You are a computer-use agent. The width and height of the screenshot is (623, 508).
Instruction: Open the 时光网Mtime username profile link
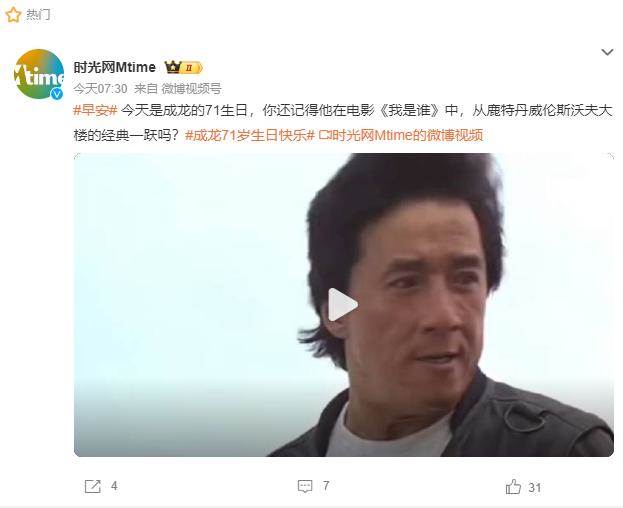pos(114,67)
